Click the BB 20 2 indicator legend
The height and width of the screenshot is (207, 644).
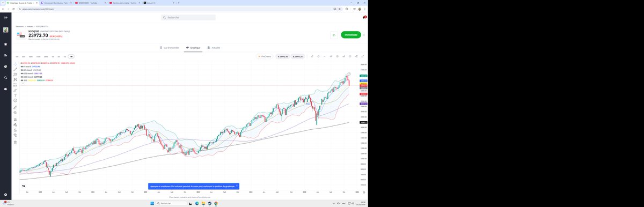[36, 80]
